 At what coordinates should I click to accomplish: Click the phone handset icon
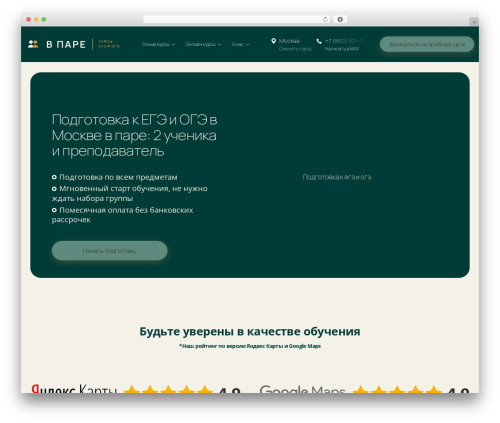(319, 41)
